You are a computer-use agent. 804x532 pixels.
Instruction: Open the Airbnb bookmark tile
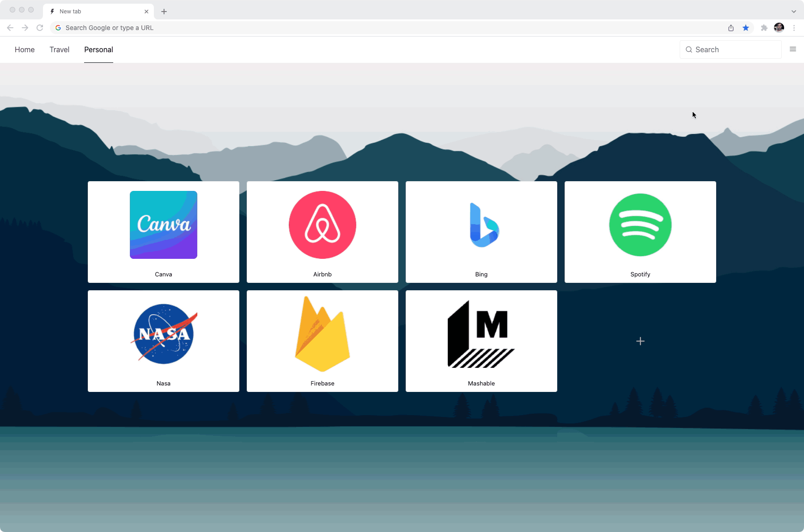(323, 232)
